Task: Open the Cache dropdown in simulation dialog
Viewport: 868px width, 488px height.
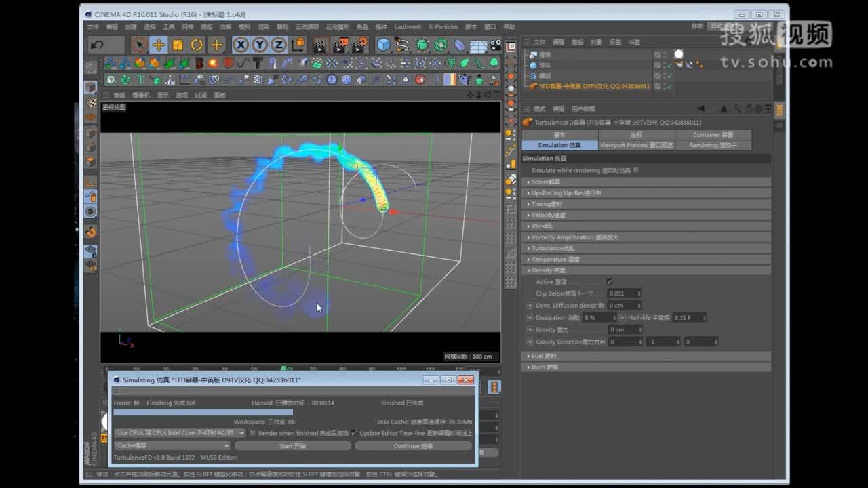Action: point(172,445)
